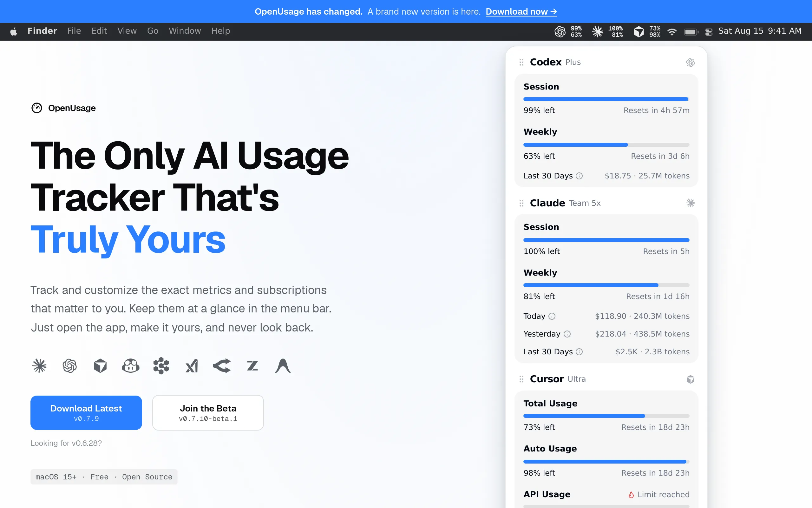Viewport: 812px width, 508px height.
Task: Open the Edit menu
Action: 99,31
